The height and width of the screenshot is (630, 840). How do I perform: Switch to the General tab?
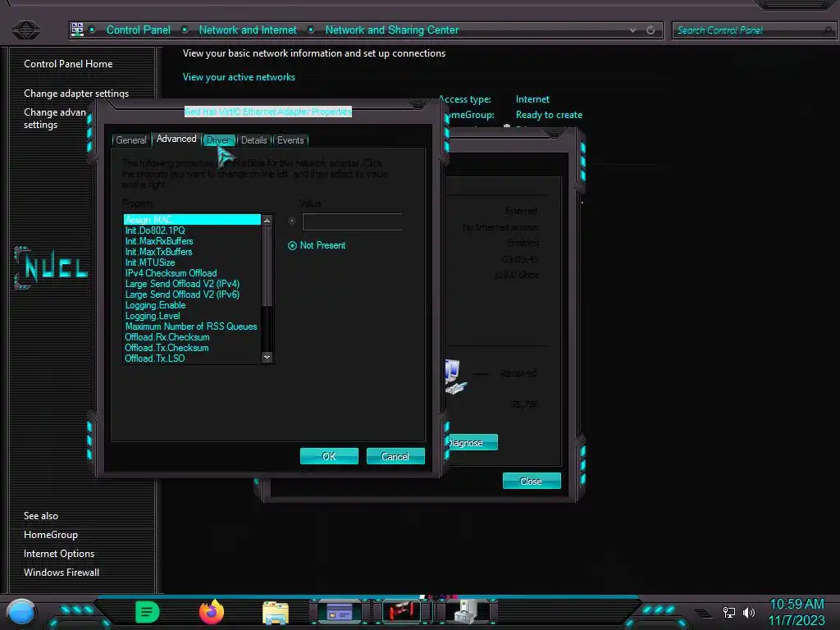130,139
